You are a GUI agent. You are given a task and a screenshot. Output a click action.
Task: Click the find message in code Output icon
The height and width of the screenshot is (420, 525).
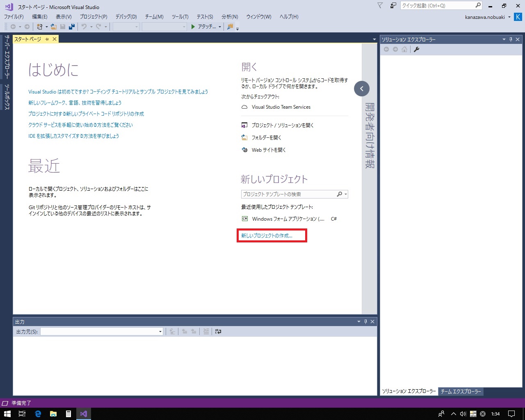(x=172, y=331)
